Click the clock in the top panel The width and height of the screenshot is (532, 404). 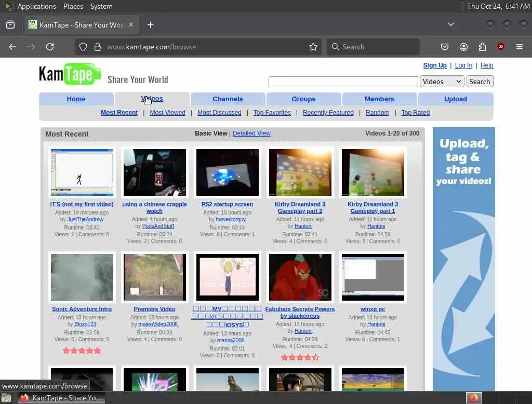click(x=498, y=6)
